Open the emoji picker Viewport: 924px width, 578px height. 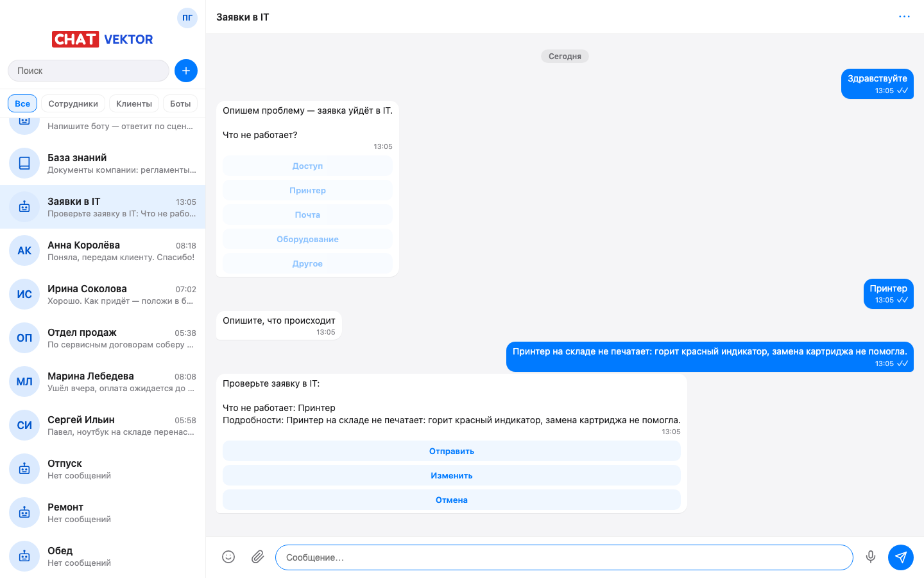coord(228,557)
